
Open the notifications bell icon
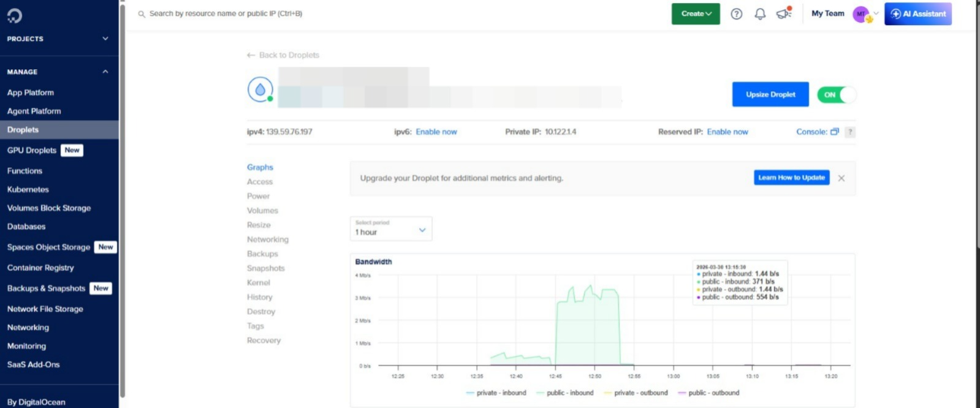(x=760, y=14)
